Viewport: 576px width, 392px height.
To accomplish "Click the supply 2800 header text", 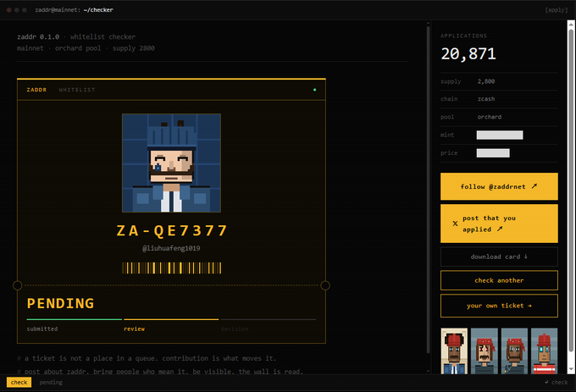I will pos(133,48).
